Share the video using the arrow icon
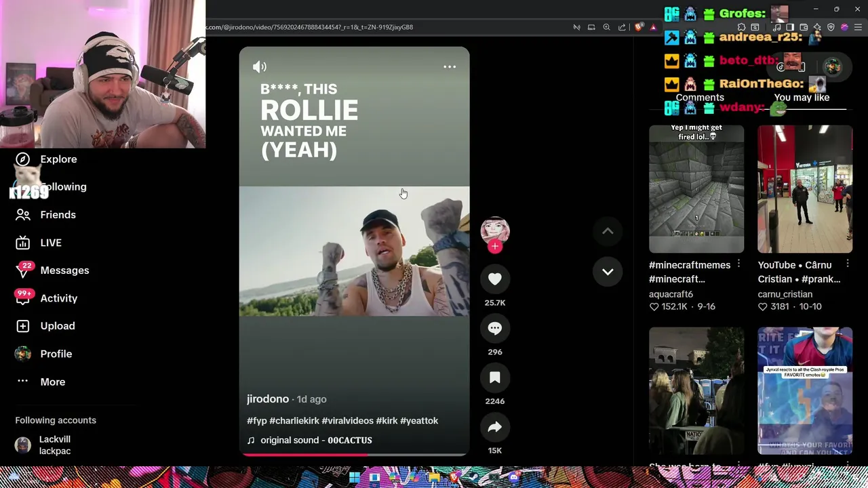 [495, 427]
